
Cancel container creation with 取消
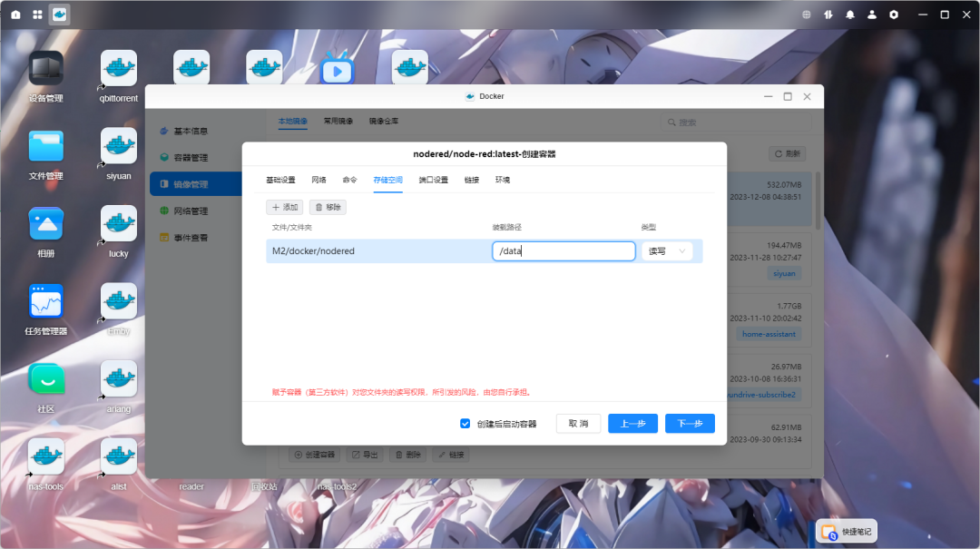578,423
